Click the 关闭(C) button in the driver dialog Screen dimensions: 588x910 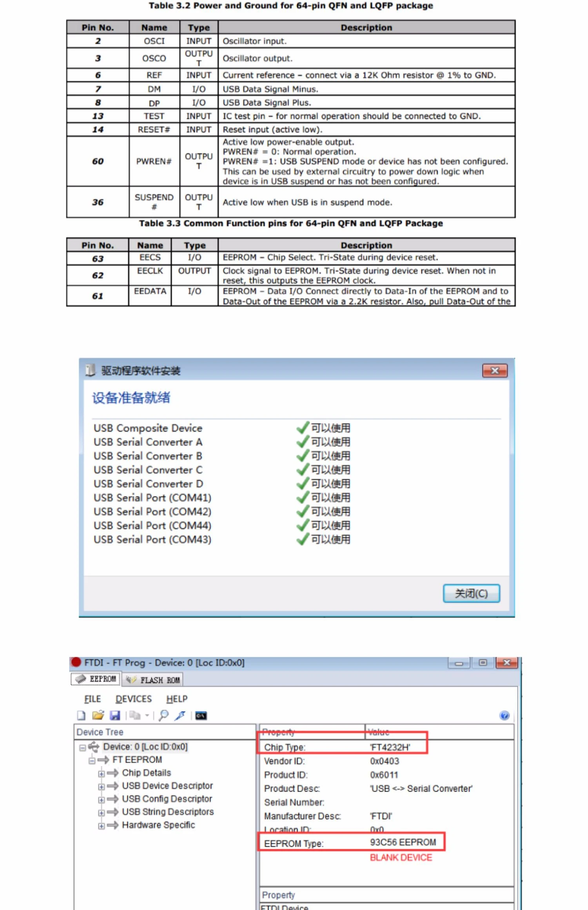[x=471, y=593]
